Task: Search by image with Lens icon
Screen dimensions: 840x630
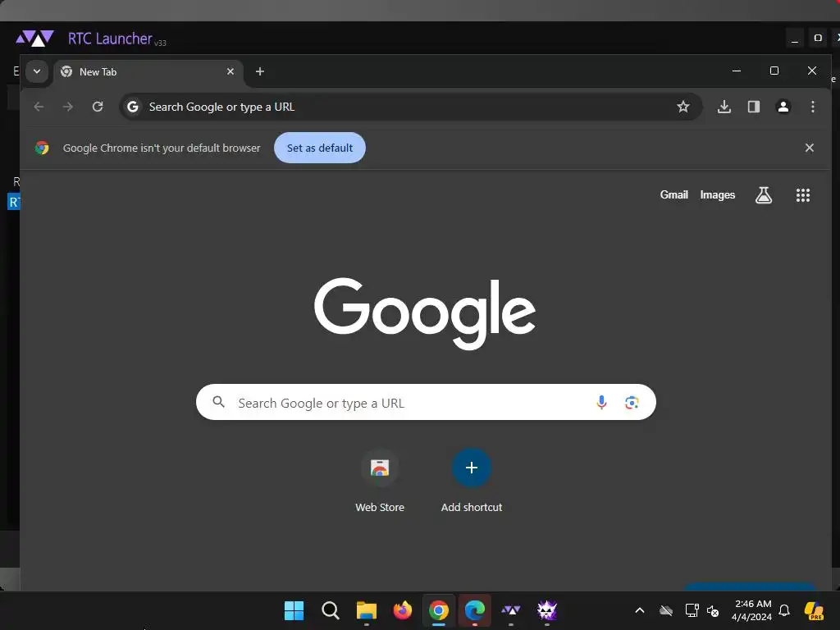Action: [632, 402]
